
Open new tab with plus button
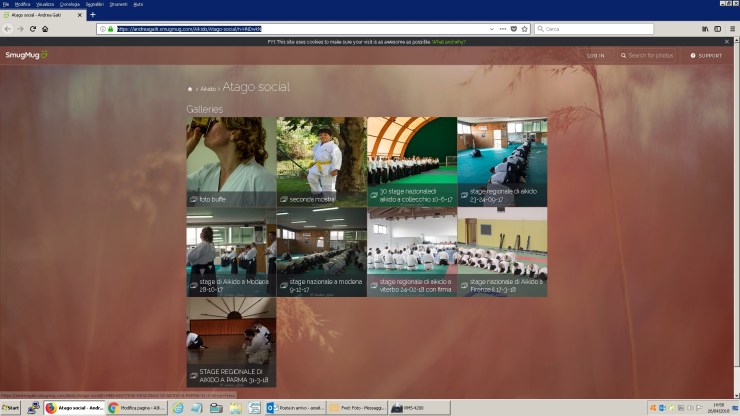pyautogui.click(x=93, y=15)
